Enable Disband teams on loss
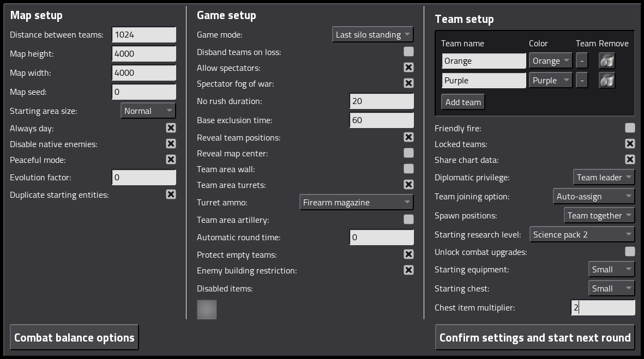Viewport: 644px width, 359px height. tap(408, 52)
